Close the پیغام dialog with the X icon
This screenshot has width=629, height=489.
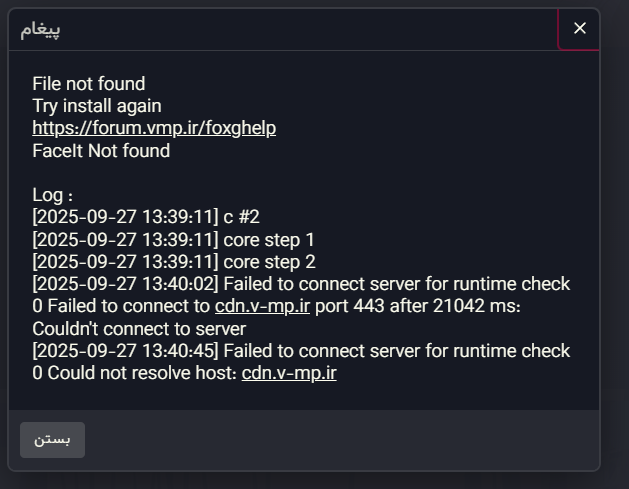(x=579, y=28)
